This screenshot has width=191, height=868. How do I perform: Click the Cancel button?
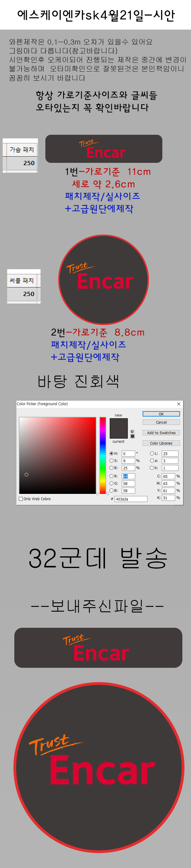[x=161, y=422]
